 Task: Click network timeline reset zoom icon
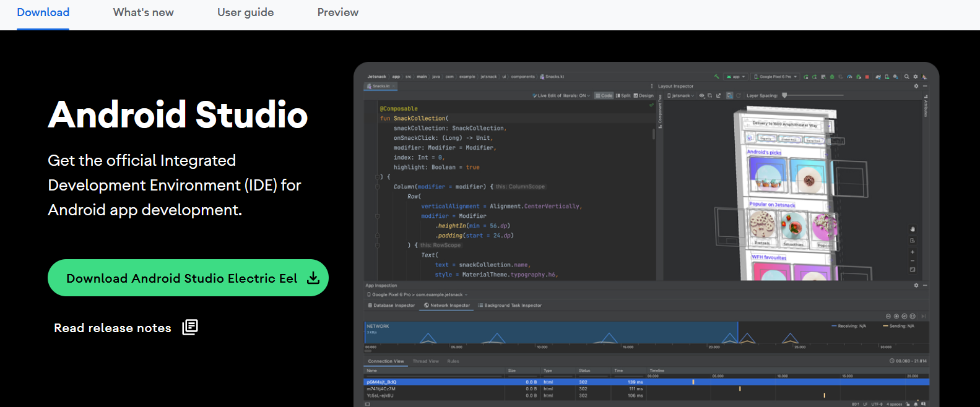[x=904, y=316]
